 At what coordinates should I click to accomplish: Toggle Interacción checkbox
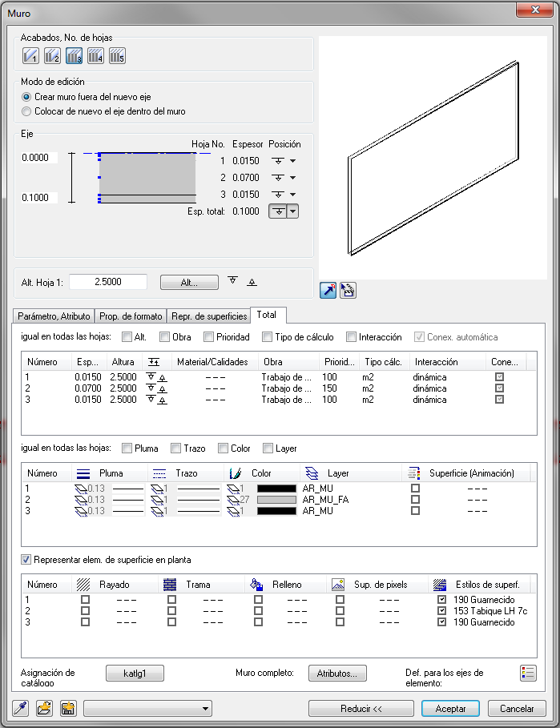(x=351, y=337)
